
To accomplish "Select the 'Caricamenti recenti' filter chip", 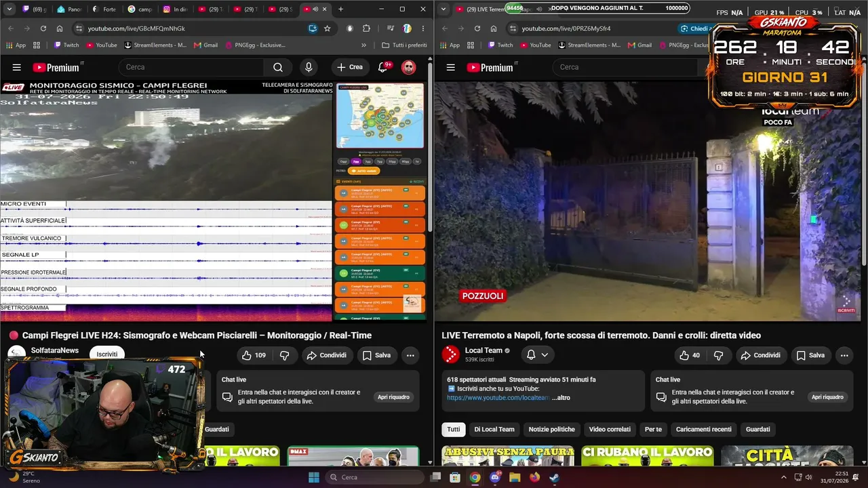I will [704, 429].
